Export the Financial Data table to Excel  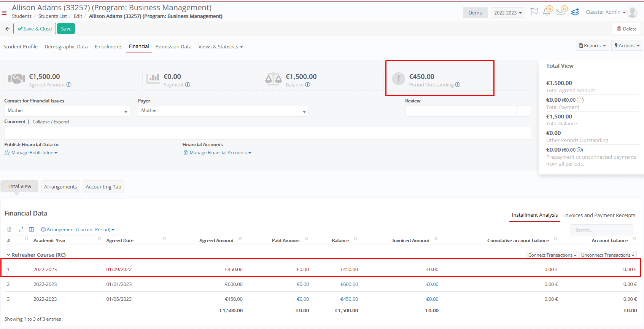tap(10, 229)
